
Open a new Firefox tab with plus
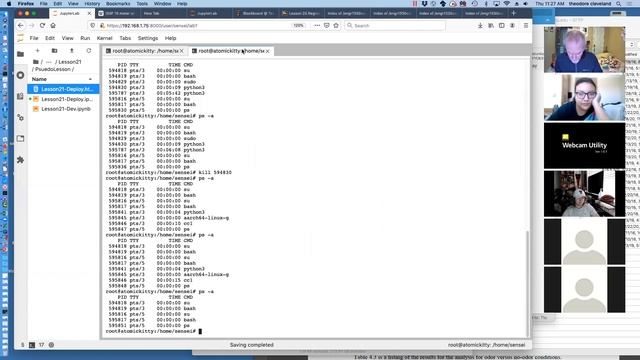coord(513,13)
